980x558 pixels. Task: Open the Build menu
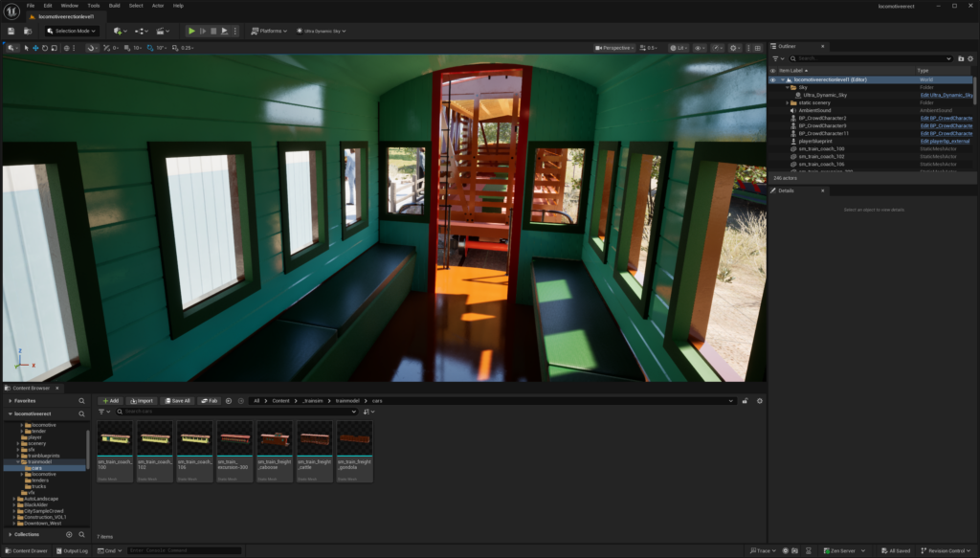[x=114, y=6]
